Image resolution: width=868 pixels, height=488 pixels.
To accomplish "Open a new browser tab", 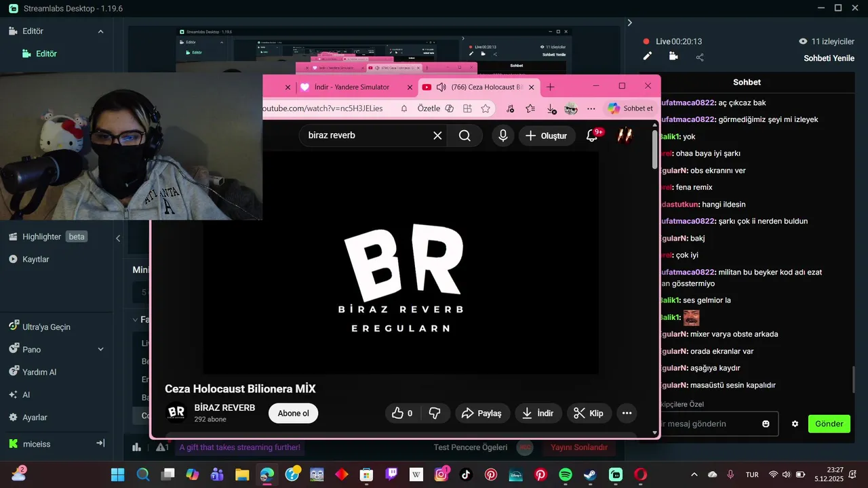I will pos(550,87).
